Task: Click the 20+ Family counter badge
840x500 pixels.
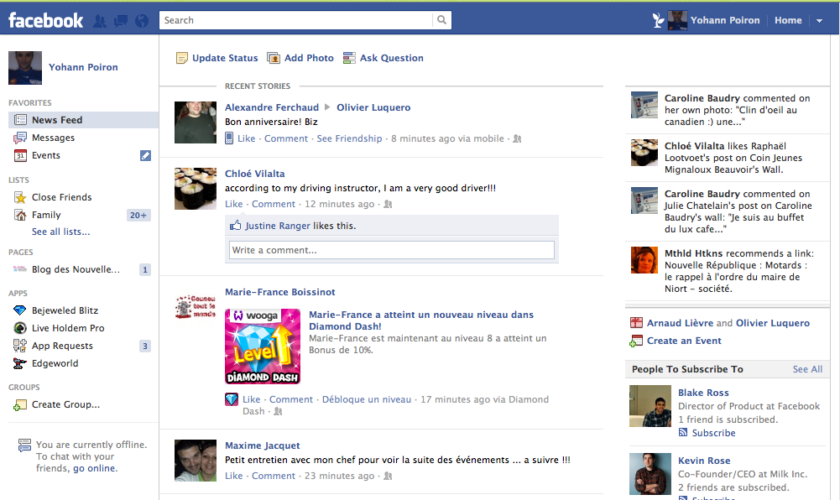Action: [x=138, y=215]
